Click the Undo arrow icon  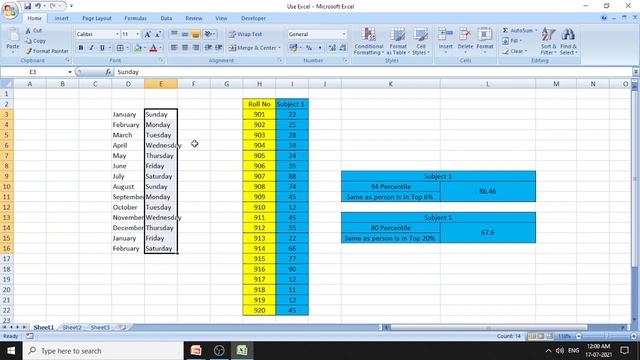[x=38, y=6]
